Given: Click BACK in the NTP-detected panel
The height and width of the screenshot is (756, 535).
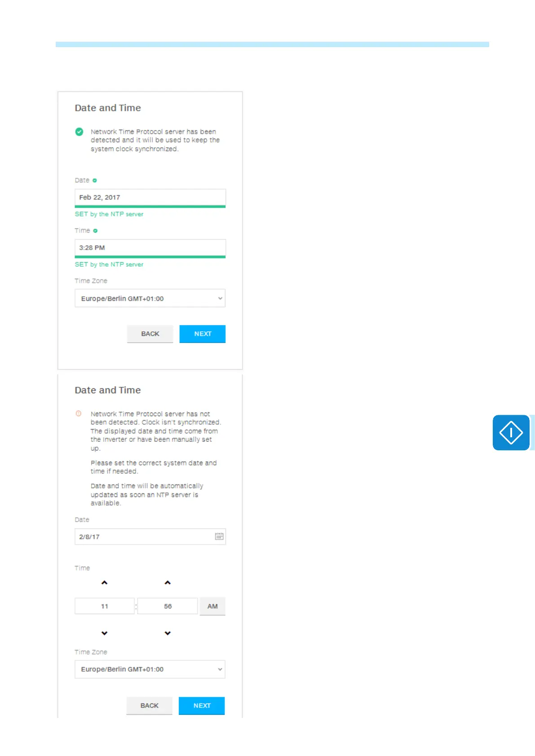Looking at the screenshot, I should [x=150, y=334].
